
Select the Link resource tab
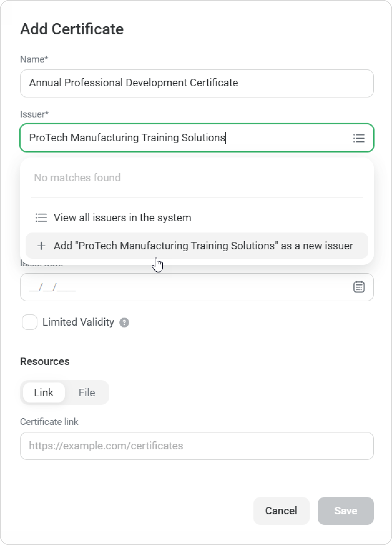pyautogui.click(x=44, y=392)
